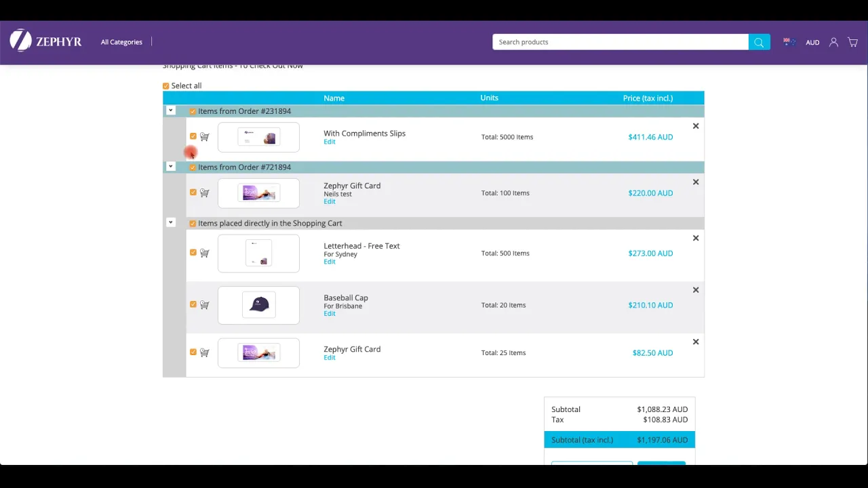The image size is (868, 488).
Task: Edit the Baseball Cap item
Action: coord(330,313)
